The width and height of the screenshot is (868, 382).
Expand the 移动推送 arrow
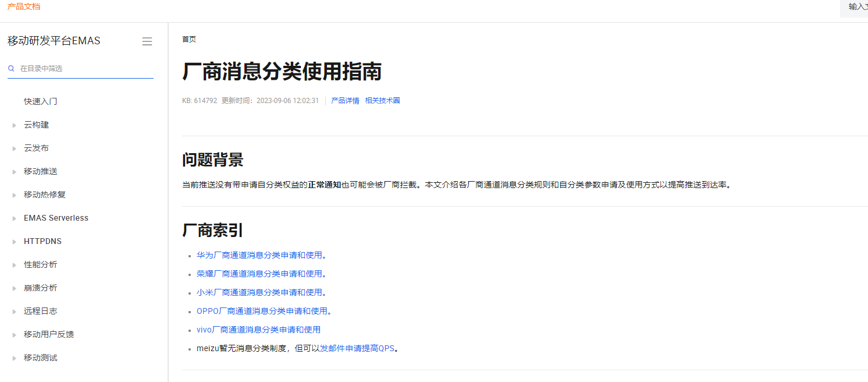point(14,172)
